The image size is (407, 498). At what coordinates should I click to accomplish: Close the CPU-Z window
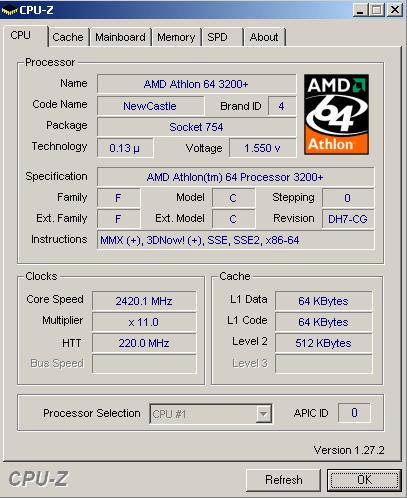tap(395, 10)
